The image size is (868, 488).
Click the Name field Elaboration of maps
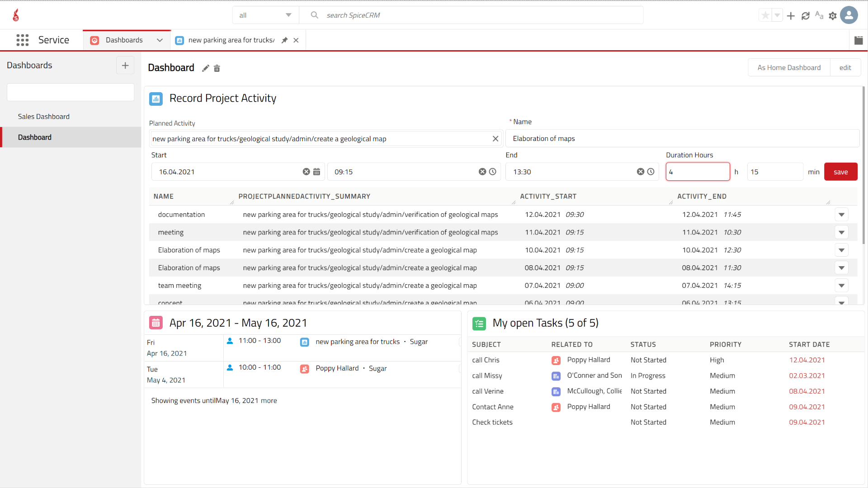(x=682, y=138)
